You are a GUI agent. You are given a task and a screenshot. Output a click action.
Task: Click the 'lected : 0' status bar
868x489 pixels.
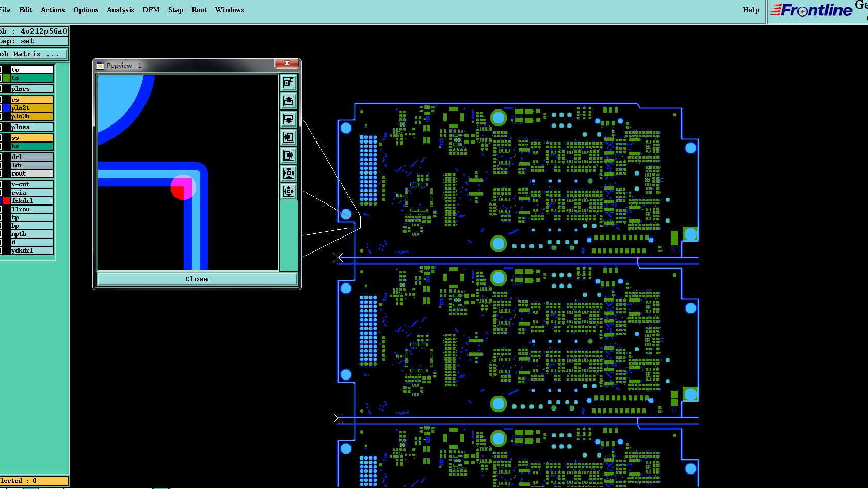coord(34,481)
